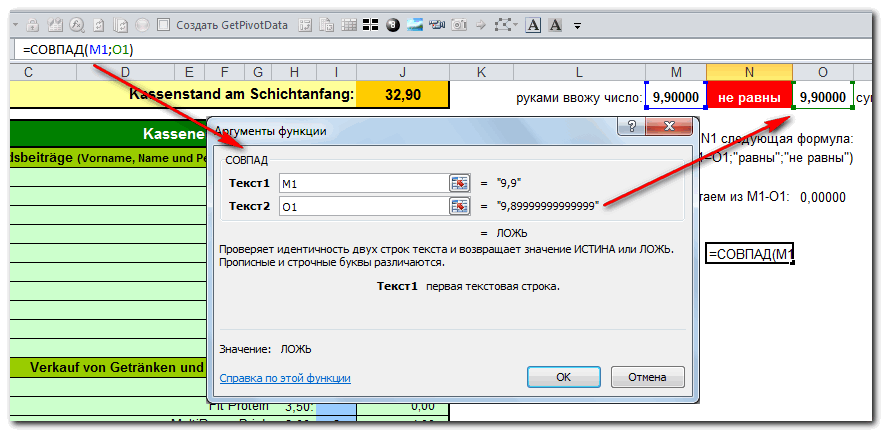The image size is (883, 432).
Task: Click the руками ввожу число label
Action: (x=579, y=99)
